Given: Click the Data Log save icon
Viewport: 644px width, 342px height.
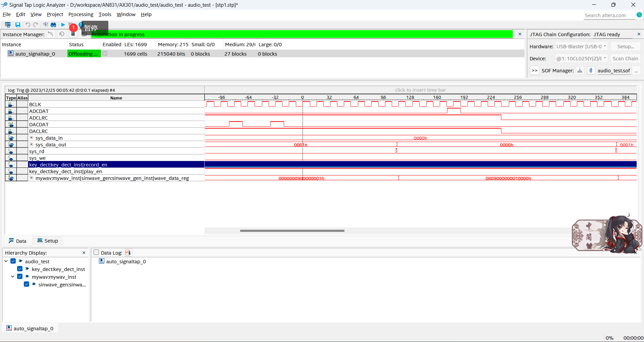Looking at the screenshot, I should point(128,253).
